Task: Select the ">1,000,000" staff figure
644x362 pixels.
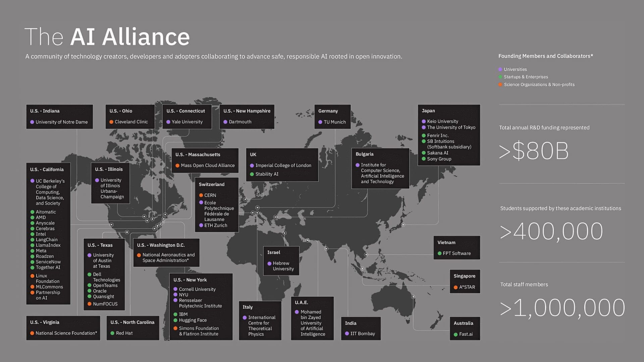Action: tap(562, 308)
